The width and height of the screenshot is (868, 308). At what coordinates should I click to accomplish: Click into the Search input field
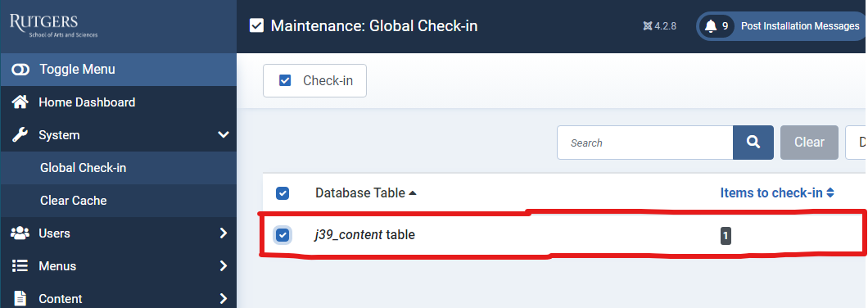[645, 143]
